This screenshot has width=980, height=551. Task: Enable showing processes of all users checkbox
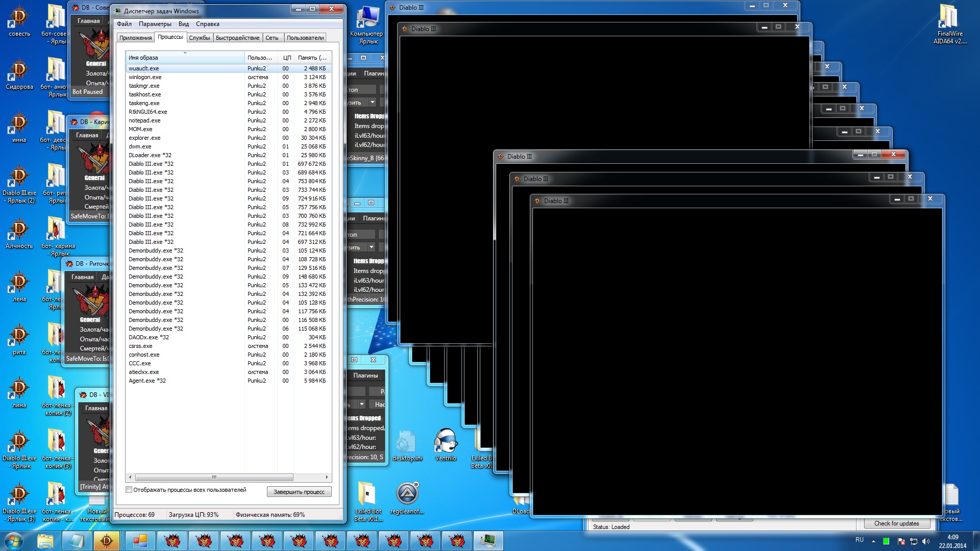[x=129, y=490]
